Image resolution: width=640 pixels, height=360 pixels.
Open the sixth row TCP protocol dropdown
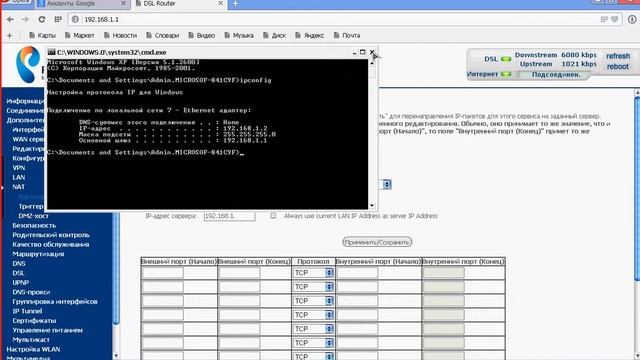coord(313,342)
